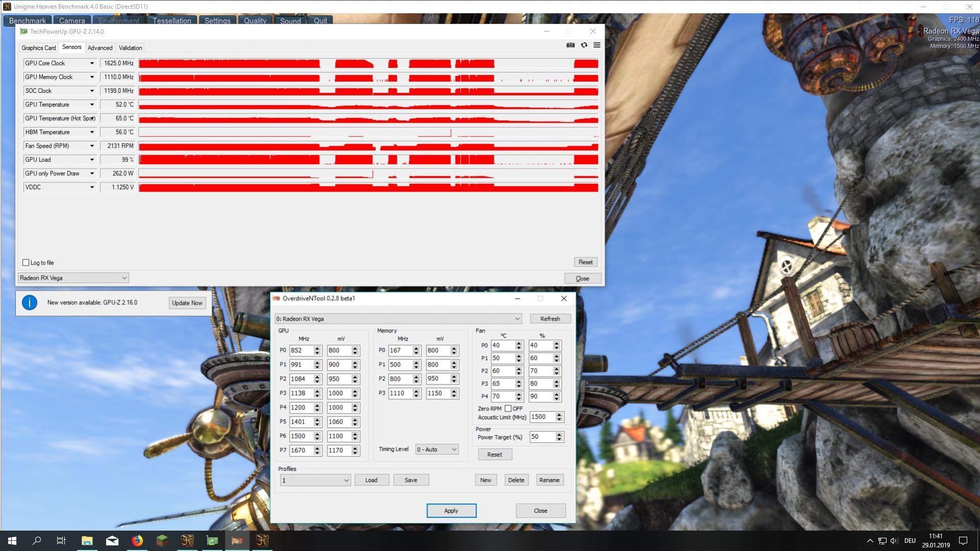The image size is (980, 551).
Task: Click Reset in OverdriveNTool Fan section
Action: click(495, 454)
